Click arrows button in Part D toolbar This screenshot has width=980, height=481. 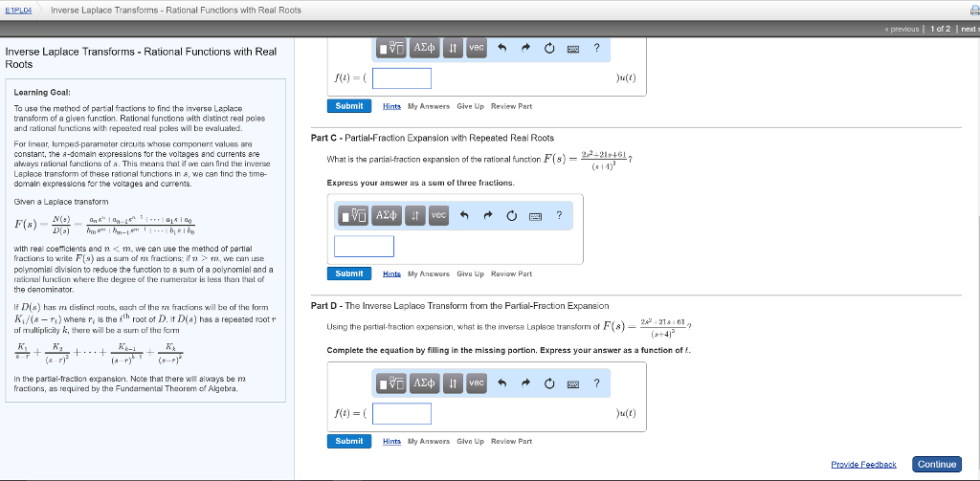453,383
